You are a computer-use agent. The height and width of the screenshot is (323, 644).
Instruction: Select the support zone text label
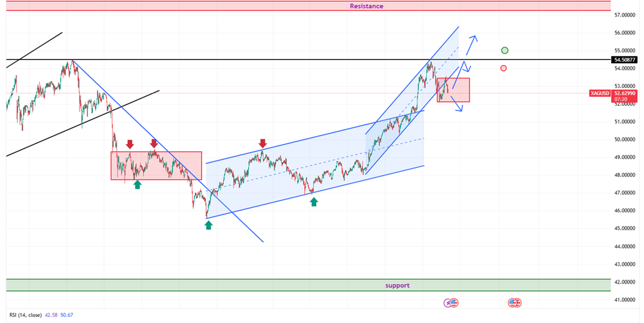398,286
